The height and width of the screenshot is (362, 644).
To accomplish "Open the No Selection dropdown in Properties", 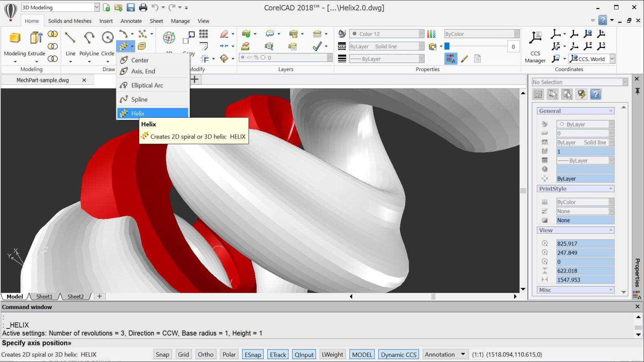I will click(x=625, y=82).
